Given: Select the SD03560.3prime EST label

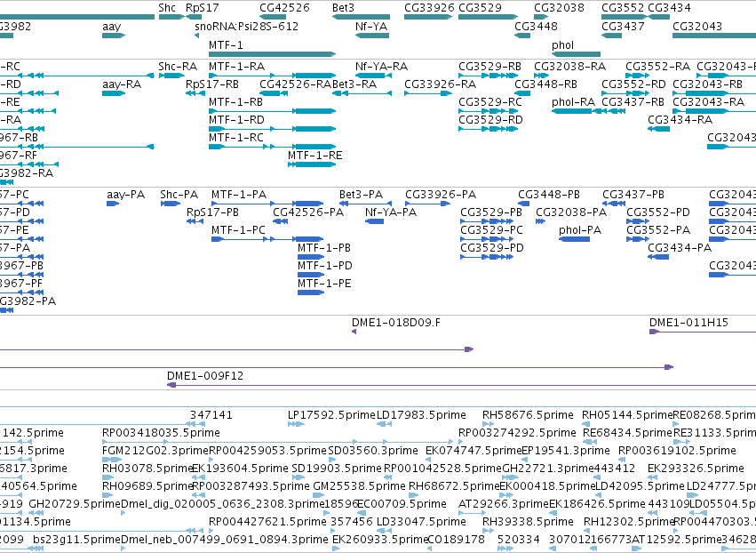Looking at the screenshot, I should [x=373, y=451].
